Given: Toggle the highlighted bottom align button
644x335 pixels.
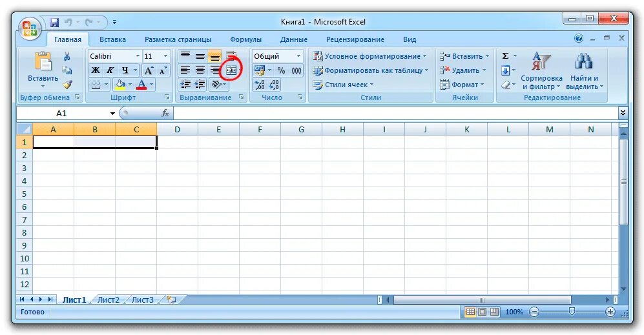Looking at the screenshot, I should click(215, 56).
